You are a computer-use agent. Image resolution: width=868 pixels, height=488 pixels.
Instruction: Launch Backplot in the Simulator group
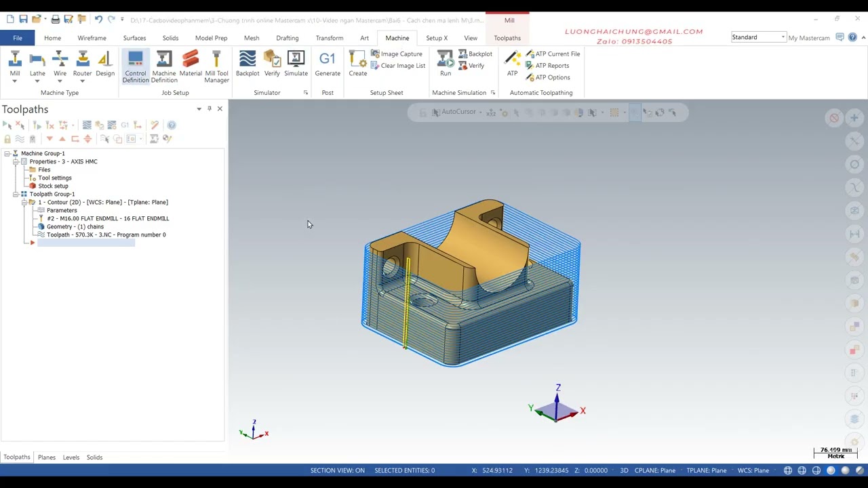(248, 64)
